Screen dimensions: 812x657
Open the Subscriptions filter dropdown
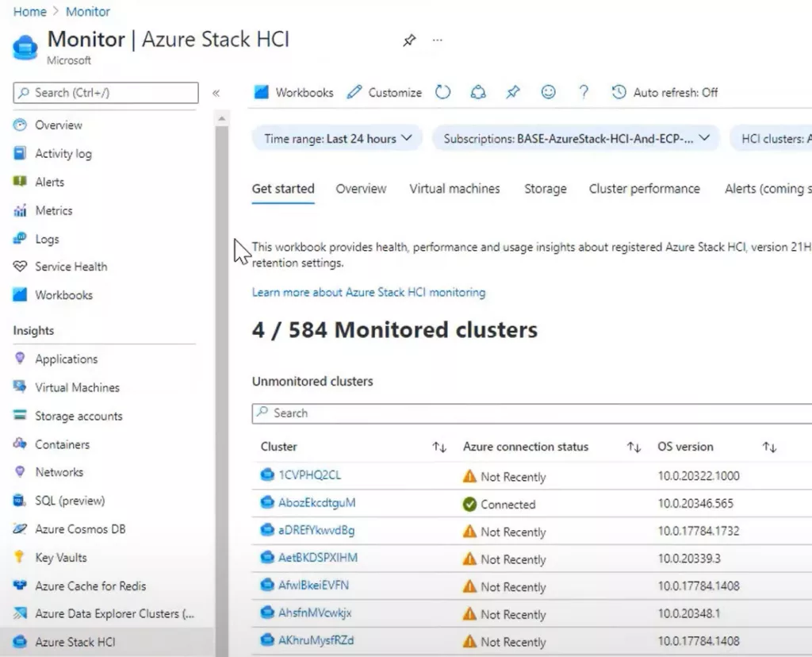tap(576, 138)
